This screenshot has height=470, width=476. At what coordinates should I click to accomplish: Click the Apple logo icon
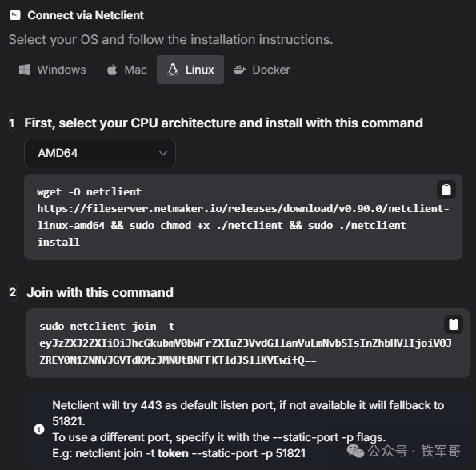(112, 70)
